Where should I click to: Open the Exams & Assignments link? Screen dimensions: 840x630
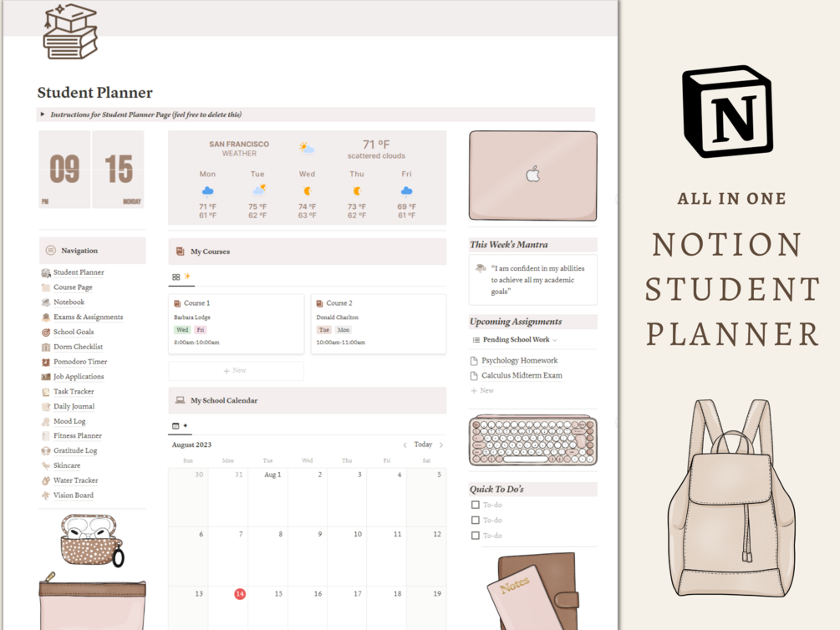coord(88,318)
